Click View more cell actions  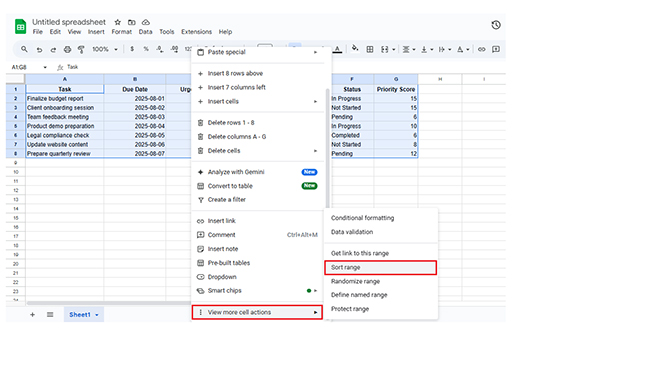(257, 312)
